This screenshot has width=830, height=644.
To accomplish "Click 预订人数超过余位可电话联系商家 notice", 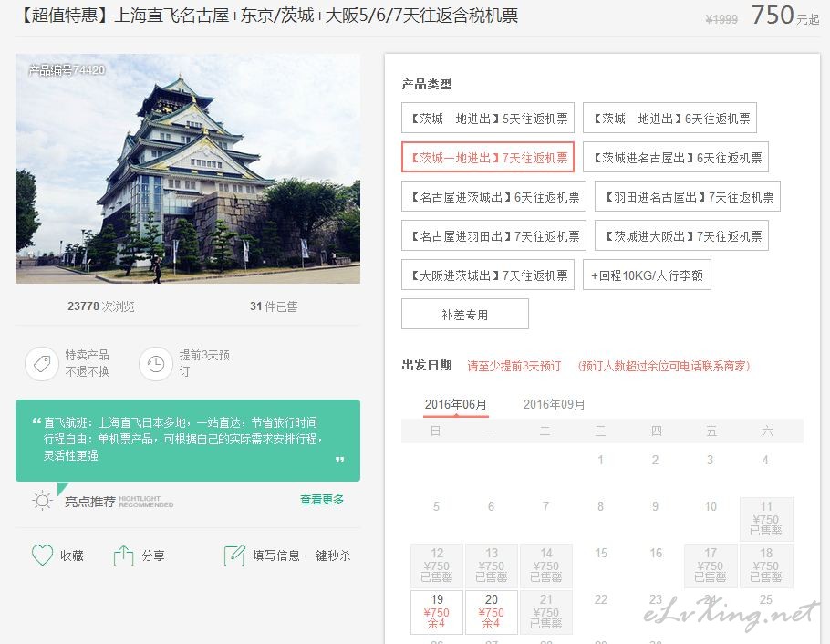I will [x=664, y=366].
